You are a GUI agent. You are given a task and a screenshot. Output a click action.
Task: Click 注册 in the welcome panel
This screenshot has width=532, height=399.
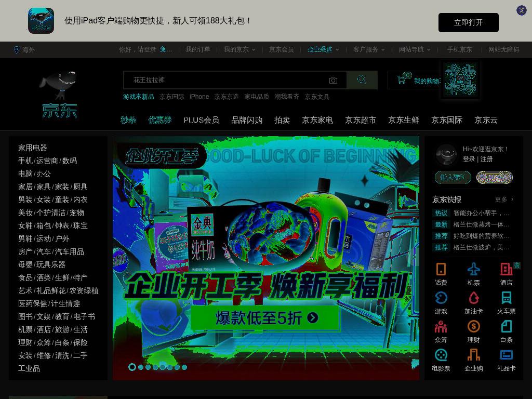coord(486,159)
